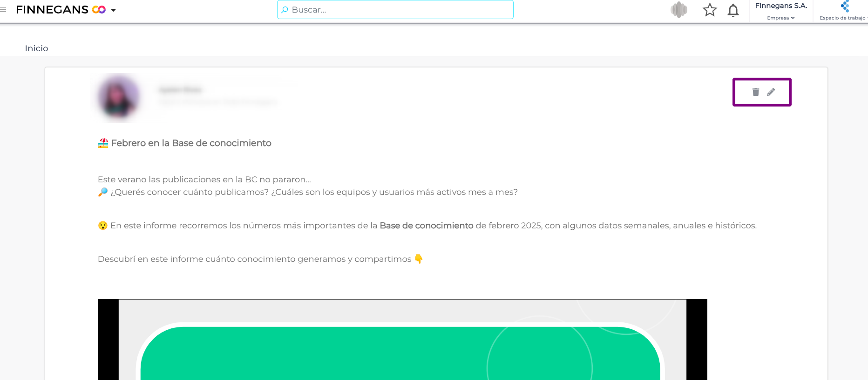868x380 pixels.
Task: Click the line "Este verano las publicaciones en la BC no pararon…"
Action: coord(204,180)
